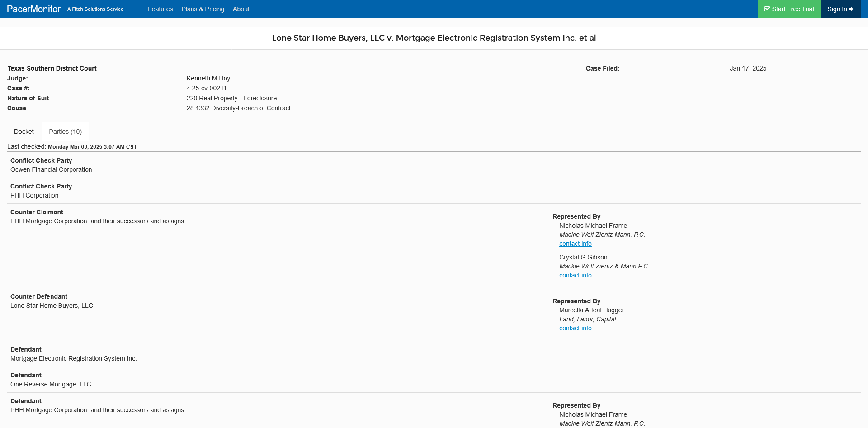The height and width of the screenshot is (428, 868).
Task: Click cause 28:1332 Diversity-Breach of Contract
Action: pos(238,108)
